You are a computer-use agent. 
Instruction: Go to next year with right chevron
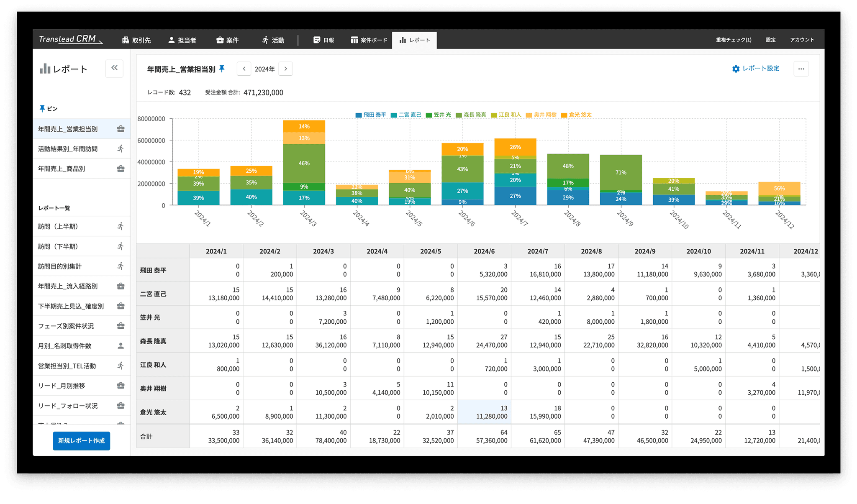[x=285, y=69]
